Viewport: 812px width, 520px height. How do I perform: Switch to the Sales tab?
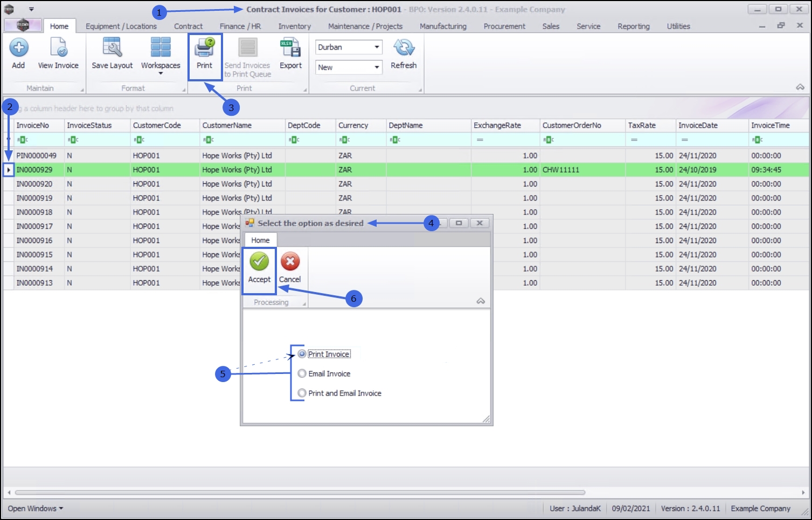(551, 26)
